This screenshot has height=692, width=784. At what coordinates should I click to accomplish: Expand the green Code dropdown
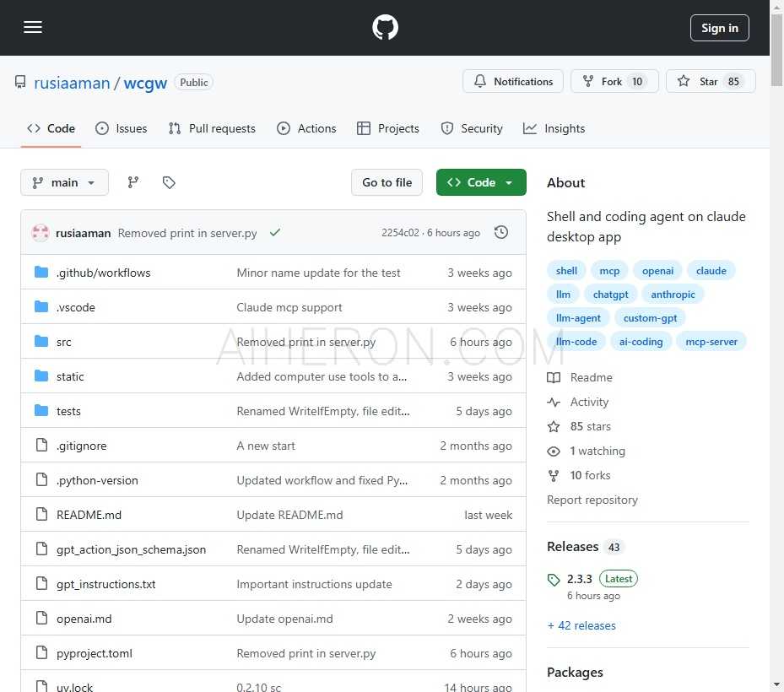point(481,182)
